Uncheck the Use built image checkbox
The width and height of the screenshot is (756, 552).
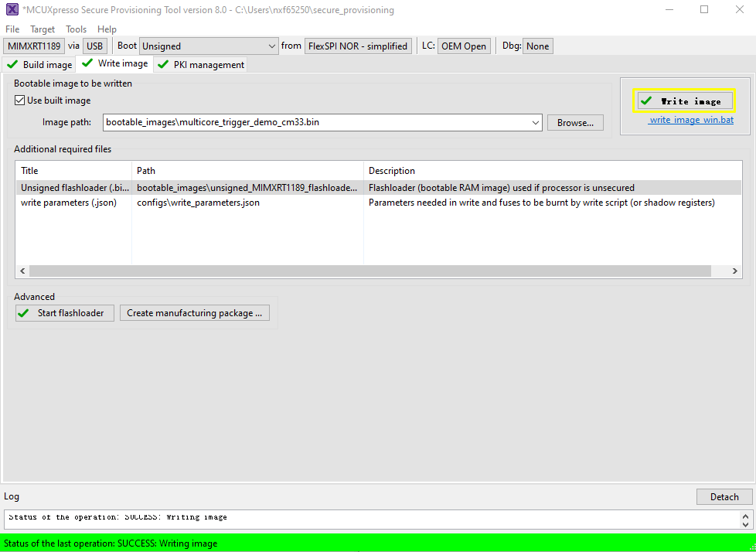[20, 101]
